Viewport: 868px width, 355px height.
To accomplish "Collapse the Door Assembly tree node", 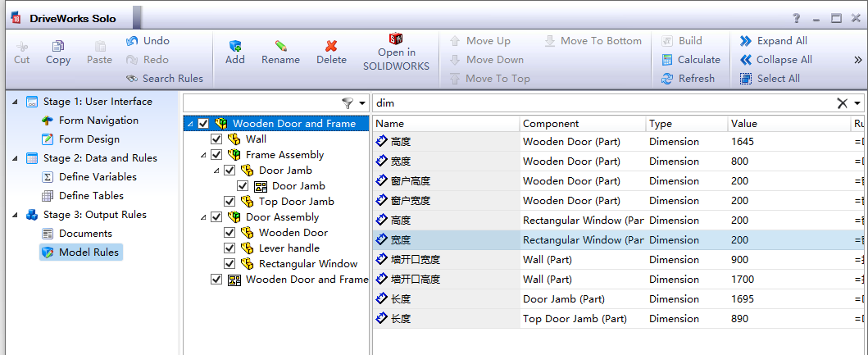I will 204,217.
